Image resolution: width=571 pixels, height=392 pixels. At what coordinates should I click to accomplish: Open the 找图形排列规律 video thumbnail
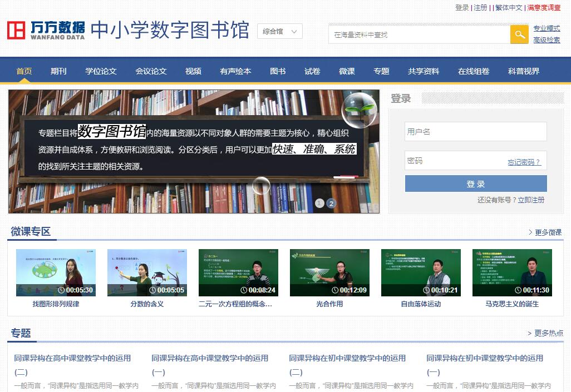coord(56,272)
